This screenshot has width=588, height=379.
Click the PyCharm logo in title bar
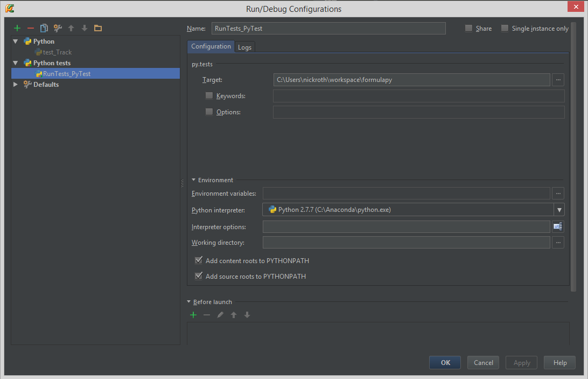tap(10, 8)
